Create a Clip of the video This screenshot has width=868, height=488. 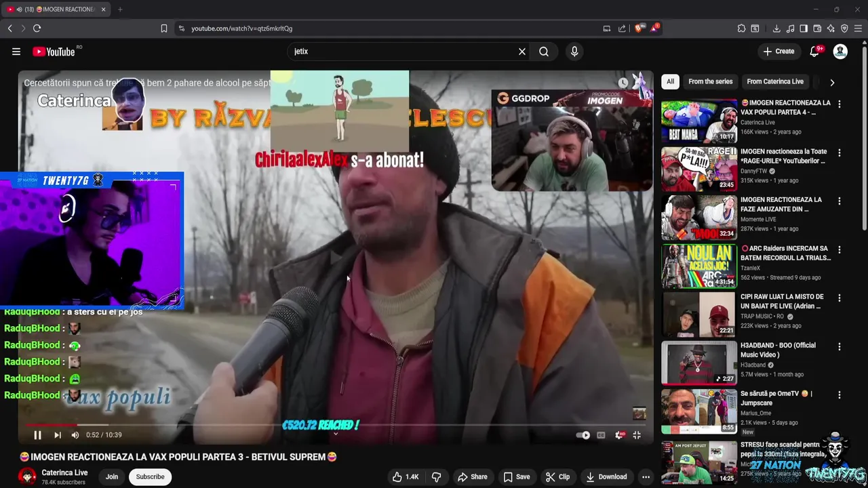557,476
